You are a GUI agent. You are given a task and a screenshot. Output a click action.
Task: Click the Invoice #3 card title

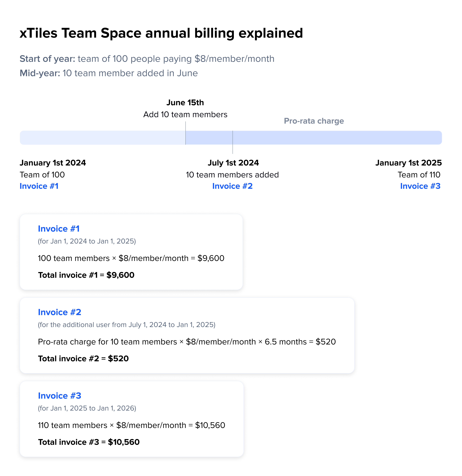[60, 396]
